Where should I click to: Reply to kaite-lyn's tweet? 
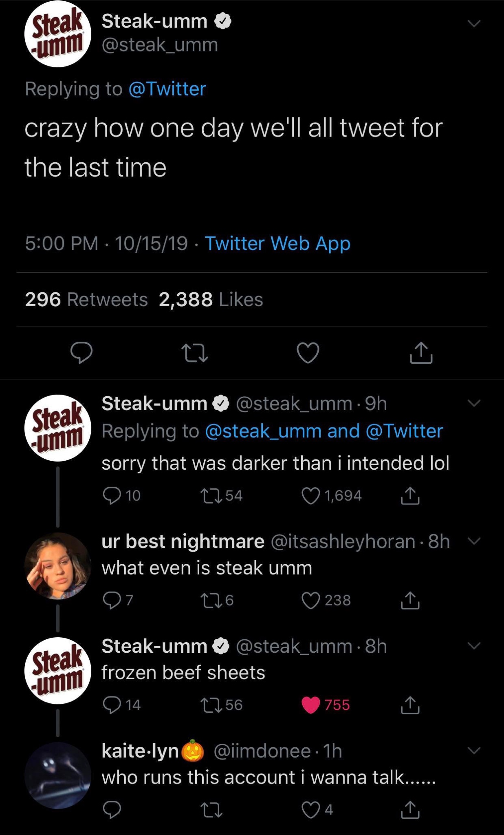coord(112,810)
